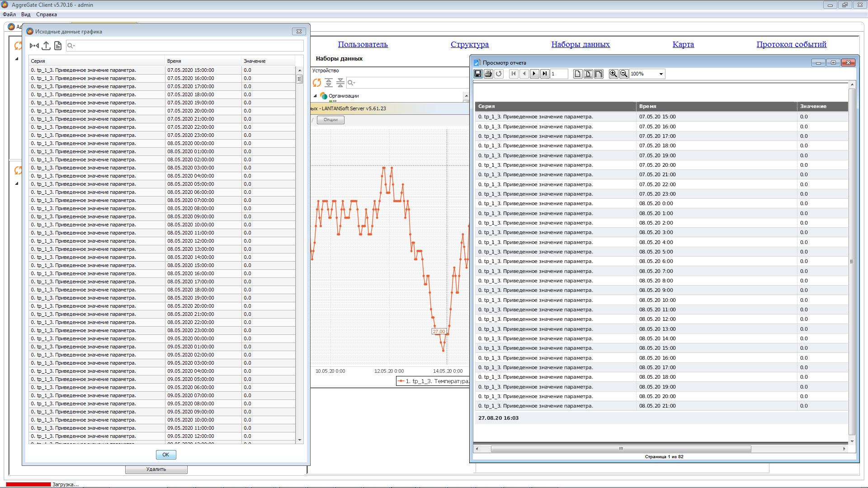Jump to the last report page
This screenshot has height=488, width=868.
[545, 74]
